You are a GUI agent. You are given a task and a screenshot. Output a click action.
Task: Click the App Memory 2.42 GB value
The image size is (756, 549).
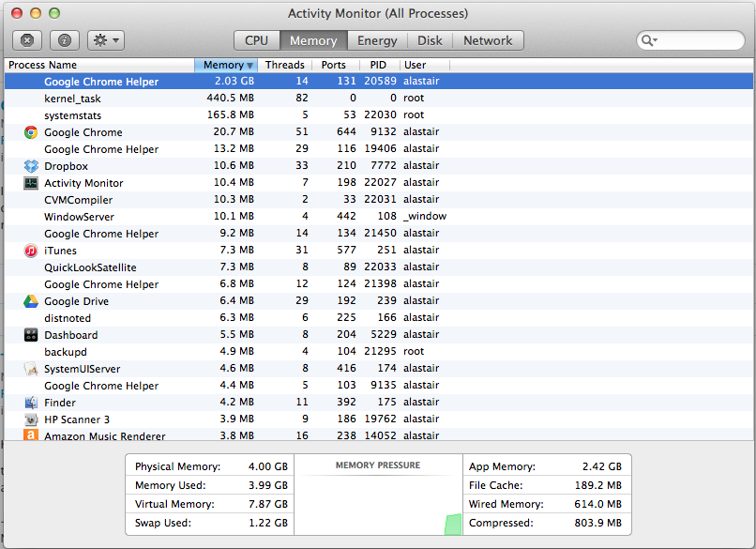tap(602, 466)
